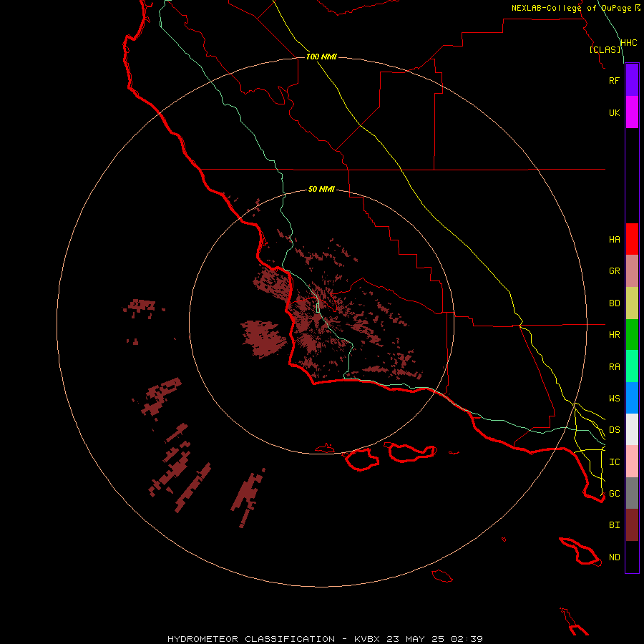
Task: Click the HR dark green legend swatch
Action: click(632, 335)
